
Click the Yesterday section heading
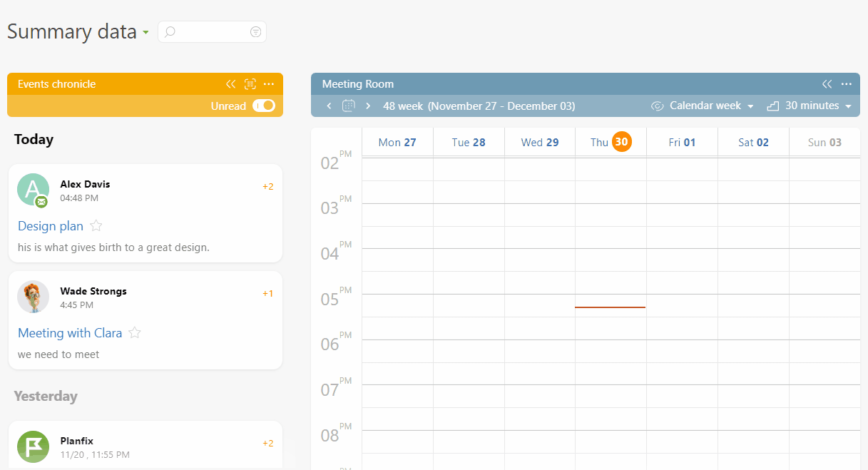click(x=46, y=397)
